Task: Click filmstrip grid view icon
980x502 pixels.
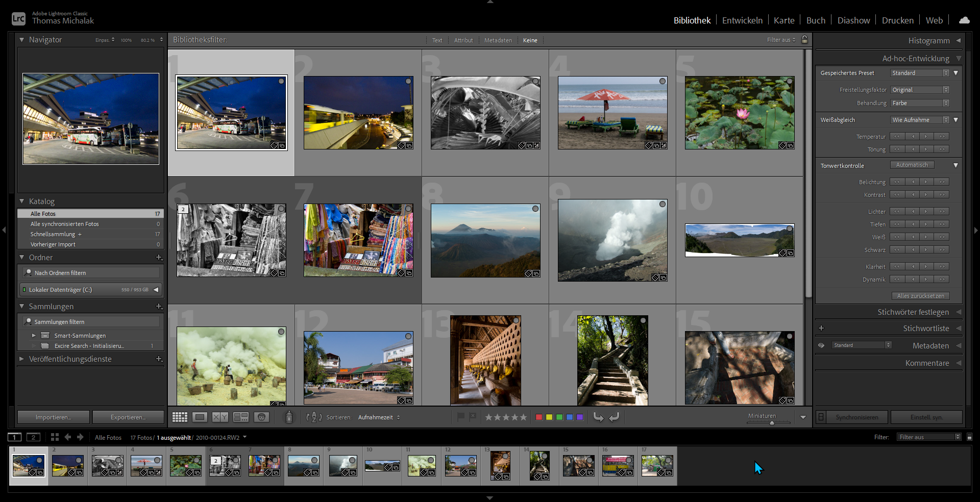Action: (55, 437)
